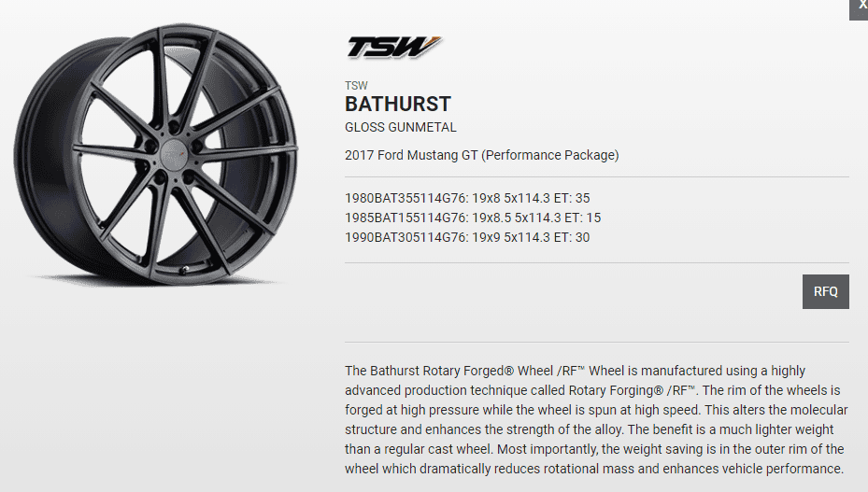The width and height of the screenshot is (868, 492).
Task: Click the last description line about rotational mass
Action: point(594,469)
